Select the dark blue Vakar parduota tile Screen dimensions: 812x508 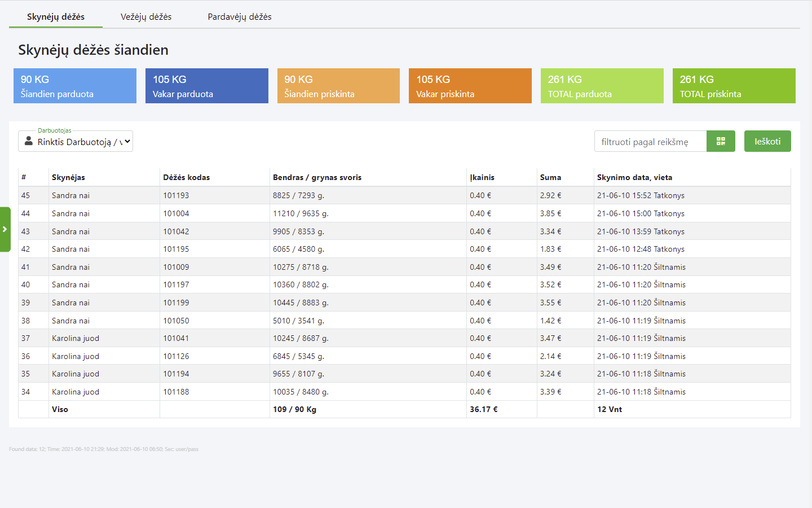(206, 86)
